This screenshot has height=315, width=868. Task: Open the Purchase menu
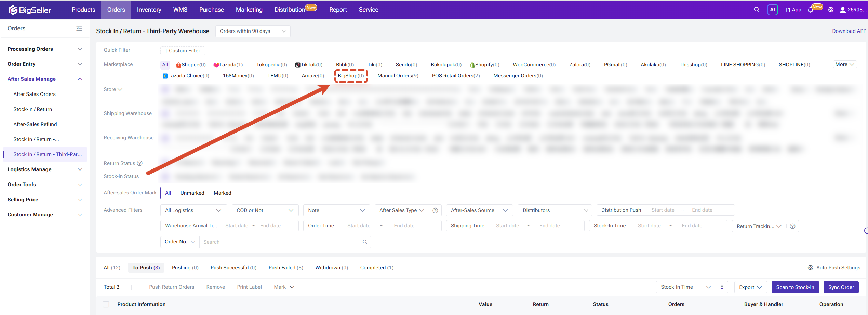(212, 10)
